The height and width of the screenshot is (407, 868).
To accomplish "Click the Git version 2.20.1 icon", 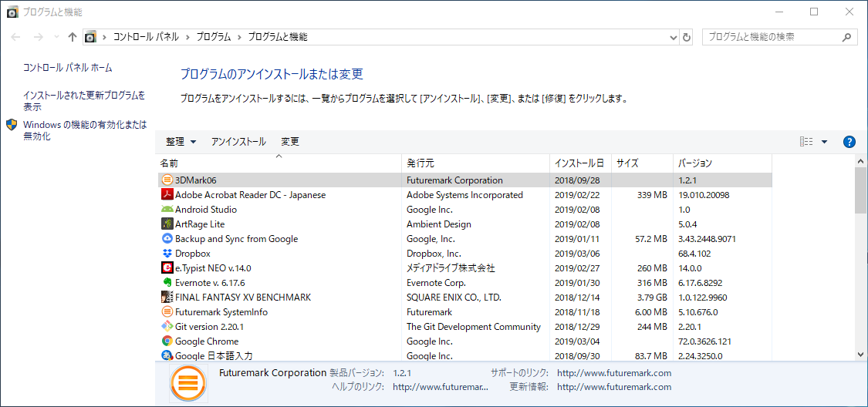I will [167, 327].
